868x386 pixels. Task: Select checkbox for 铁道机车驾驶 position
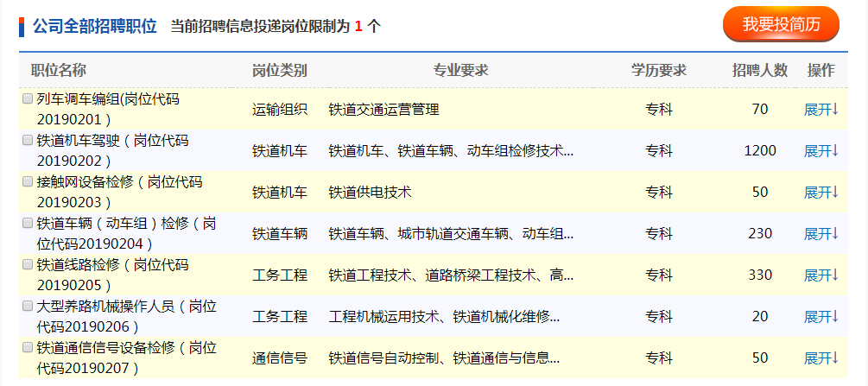pyautogui.click(x=28, y=141)
